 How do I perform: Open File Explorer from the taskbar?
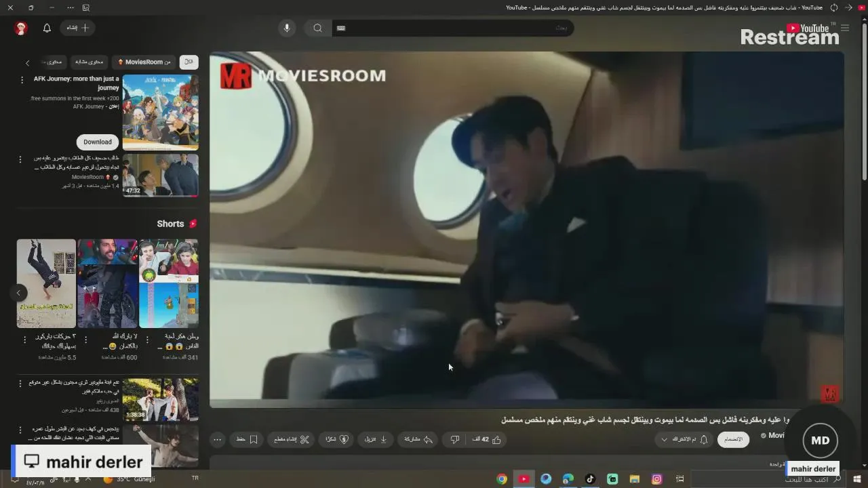coord(635,479)
